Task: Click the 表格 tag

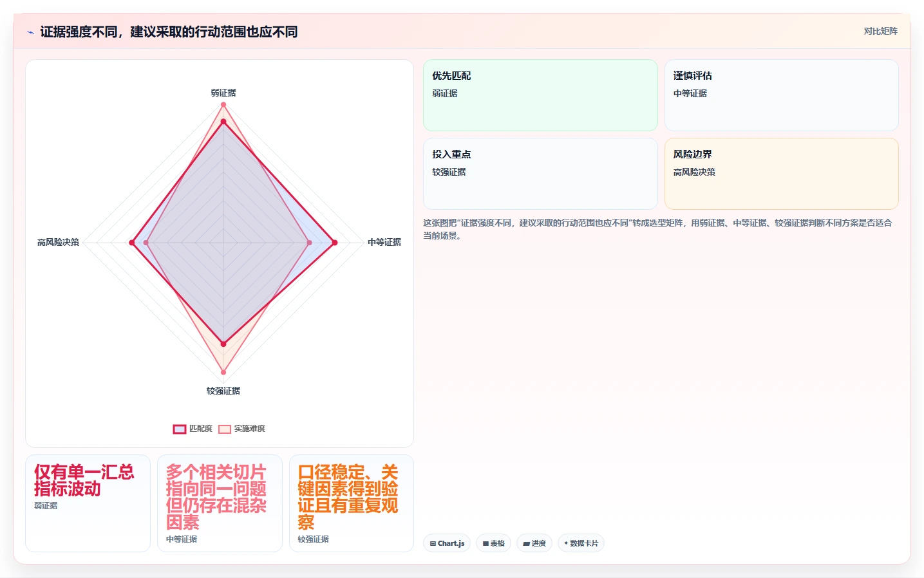Action: coord(494,543)
